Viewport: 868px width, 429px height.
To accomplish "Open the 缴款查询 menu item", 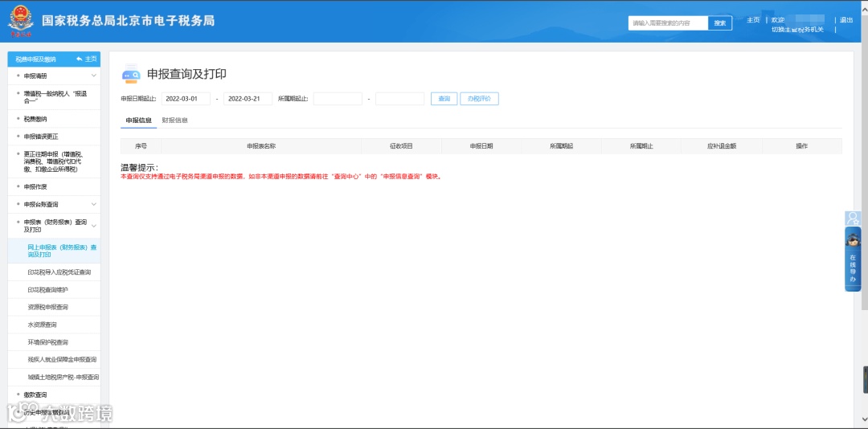I will (x=55, y=395).
